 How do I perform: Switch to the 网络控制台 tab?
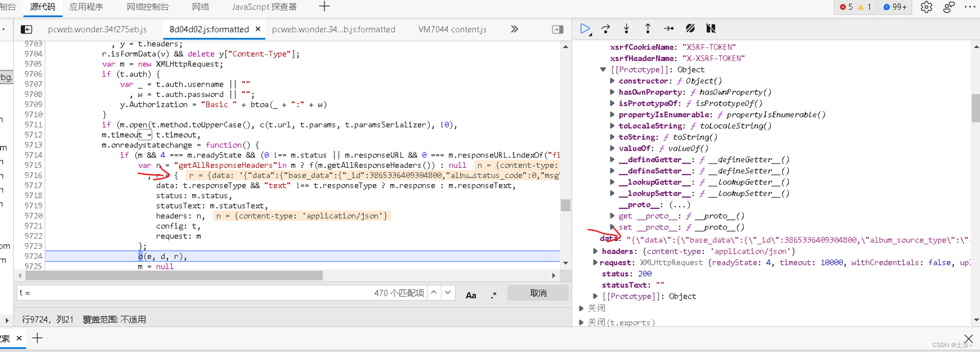click(148, 7)
